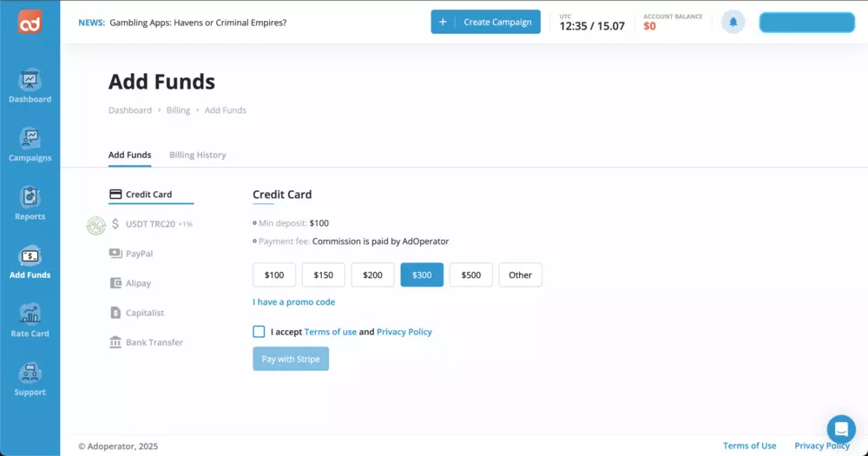
Task: Choose Capitalist payment method
Action: (x=137, y=313)
